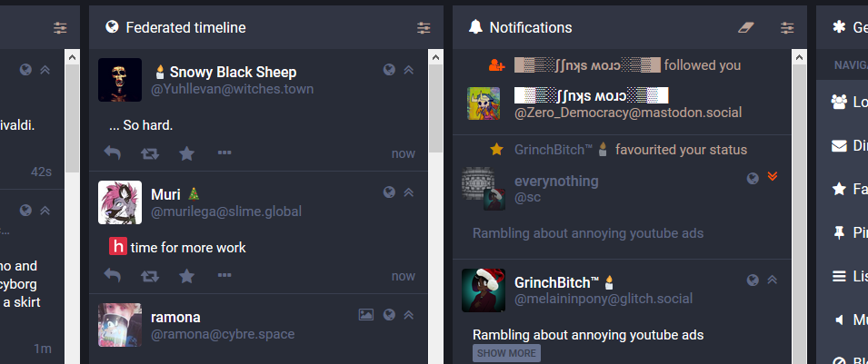The height and width of the screenshot is (364, 868).
Task: Open @murilega@slime.global profile link
Action: 226,212
